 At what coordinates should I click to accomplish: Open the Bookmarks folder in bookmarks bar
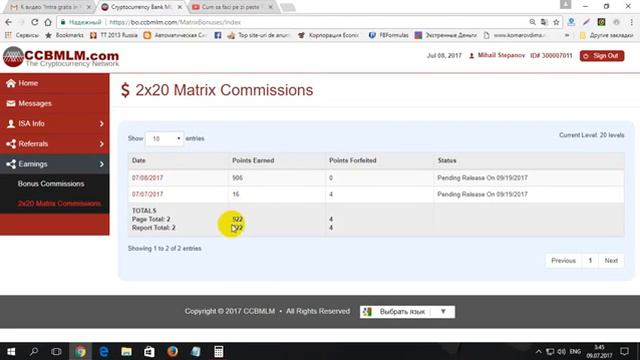64,36
